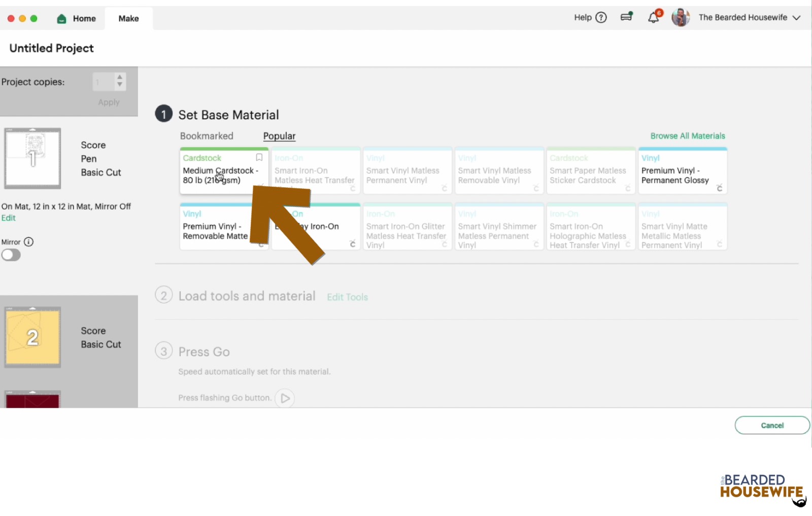Navigate to the Home screen

76,18
